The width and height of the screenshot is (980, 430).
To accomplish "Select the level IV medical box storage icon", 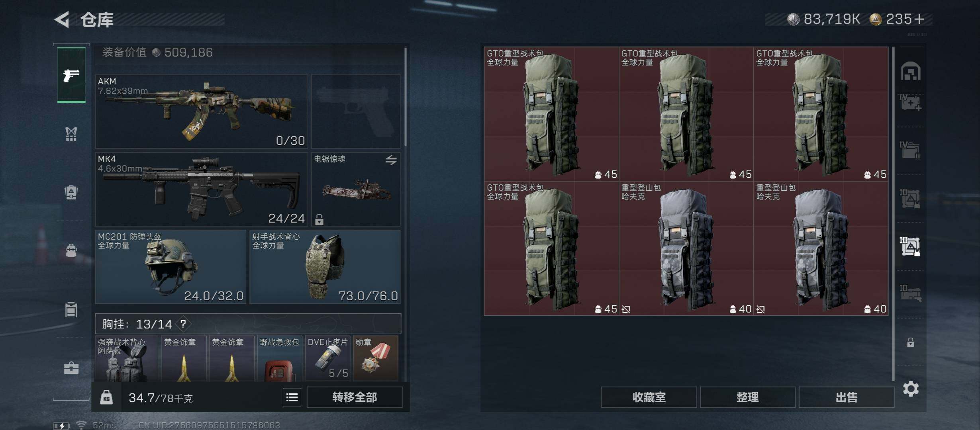I will coord(910,103).
